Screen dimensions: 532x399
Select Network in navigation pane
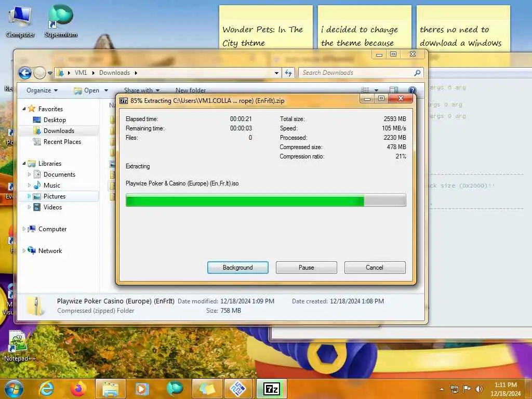[x=50, y=251]
